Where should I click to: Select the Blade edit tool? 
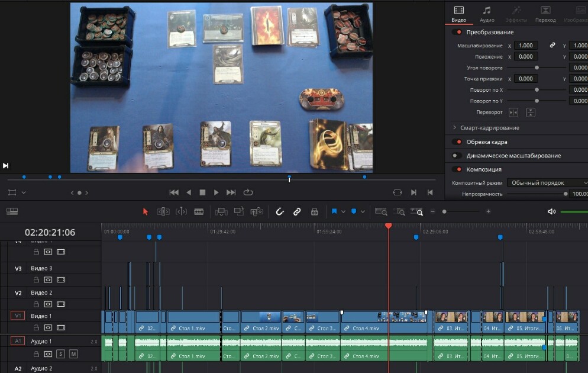[x=199, y=211]
